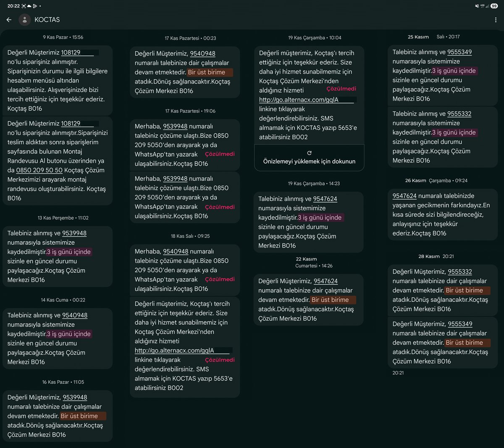The width and height of the screenshot is (504, 448).
Task: Tap the Play Store icon in status bar
Action: [x=35, y=6]
